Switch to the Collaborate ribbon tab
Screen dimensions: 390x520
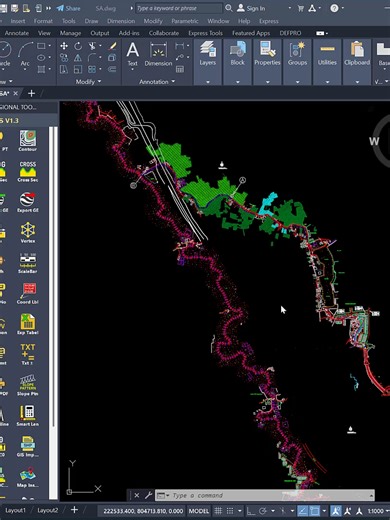point(164,33)
